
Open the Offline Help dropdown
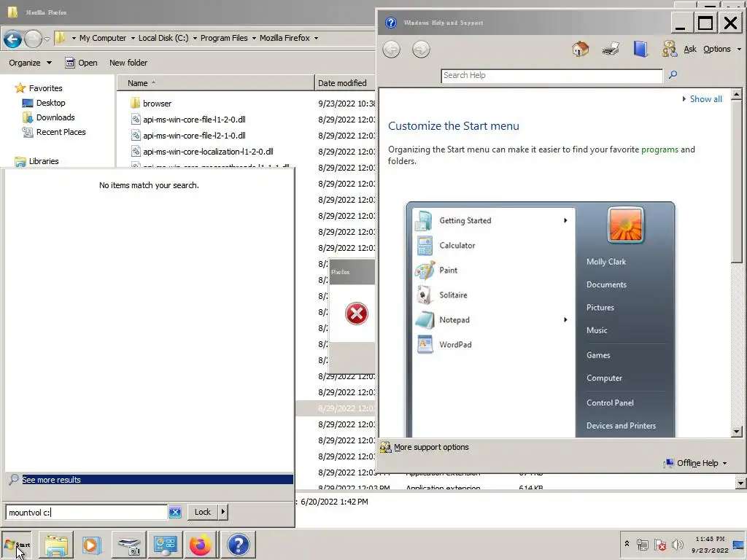(x=697, y=463)
